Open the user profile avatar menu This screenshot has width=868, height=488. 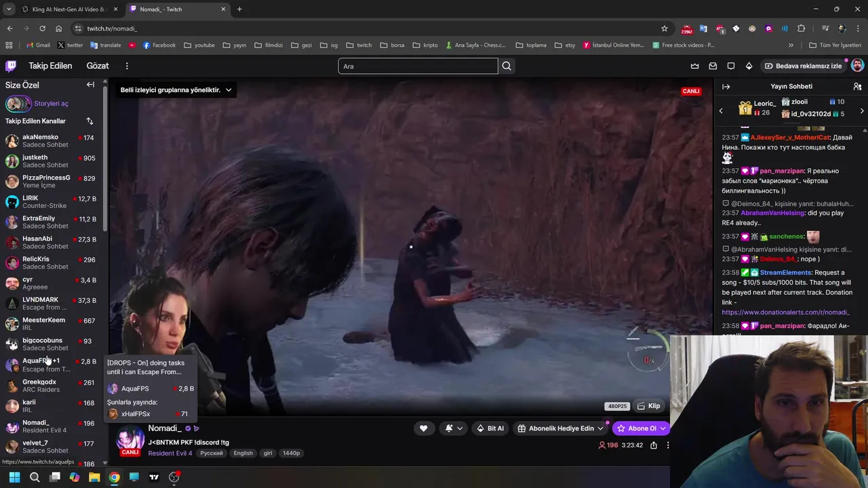[857, 66]
